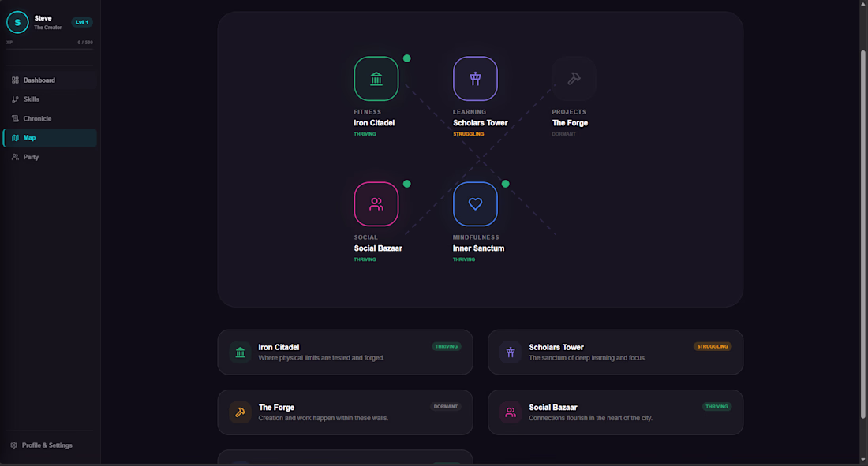
Task: Open The Forge card
Action: pyautogui.click(x=345, y=412)
